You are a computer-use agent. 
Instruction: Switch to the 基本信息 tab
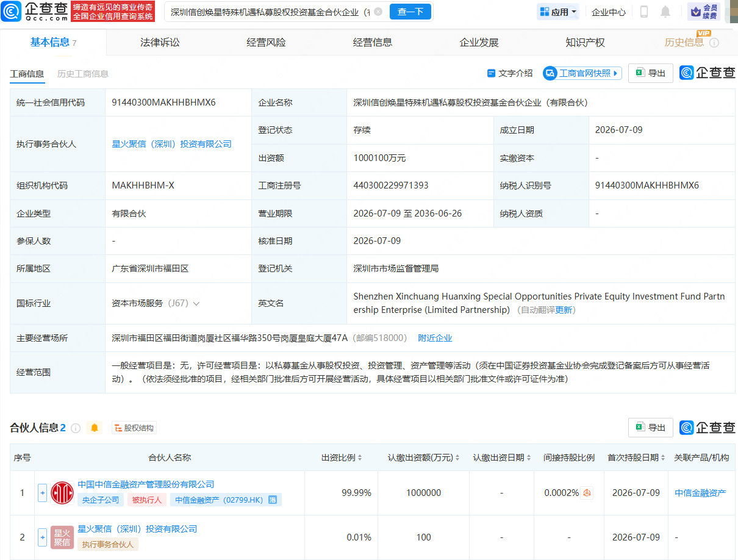coord(53,42)
